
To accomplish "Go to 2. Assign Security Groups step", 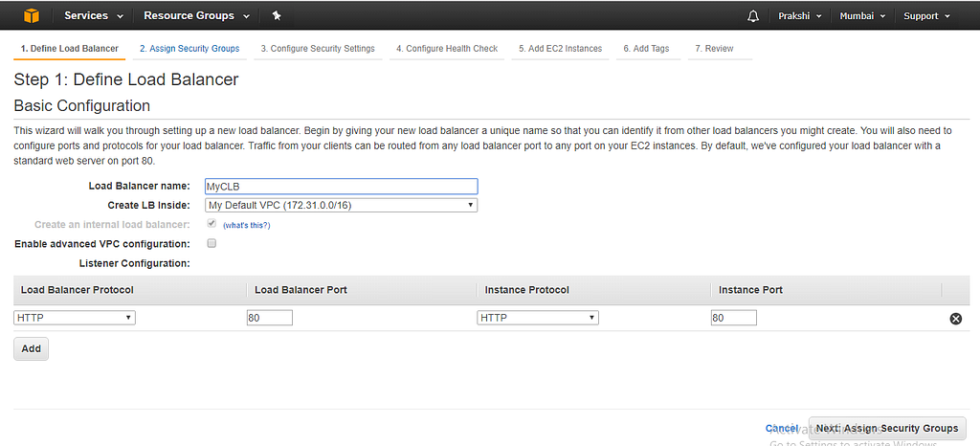I will [189, 49].
